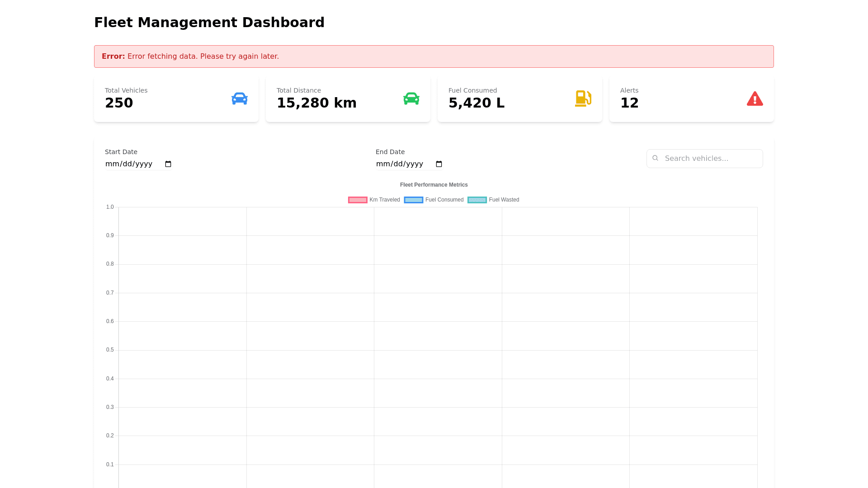
Task: Toggle Fuel Wasted dataset in legend
Action: [x=504, y=200]
